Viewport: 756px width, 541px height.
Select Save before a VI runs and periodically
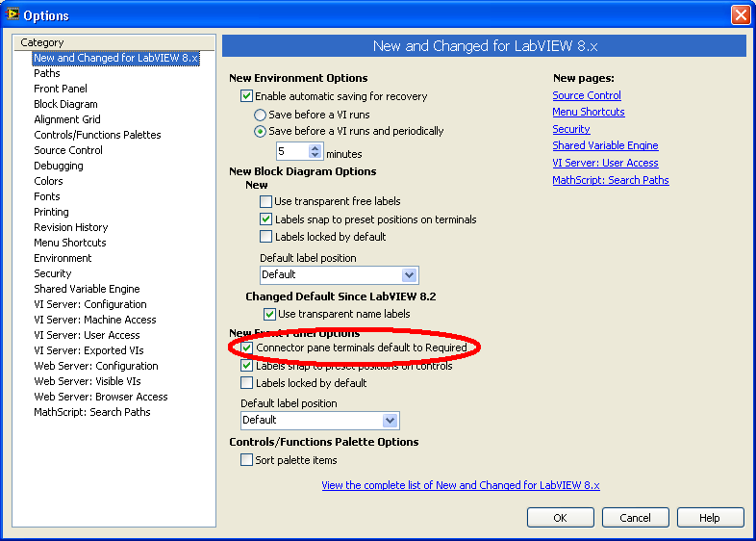[x=260, y=131]
